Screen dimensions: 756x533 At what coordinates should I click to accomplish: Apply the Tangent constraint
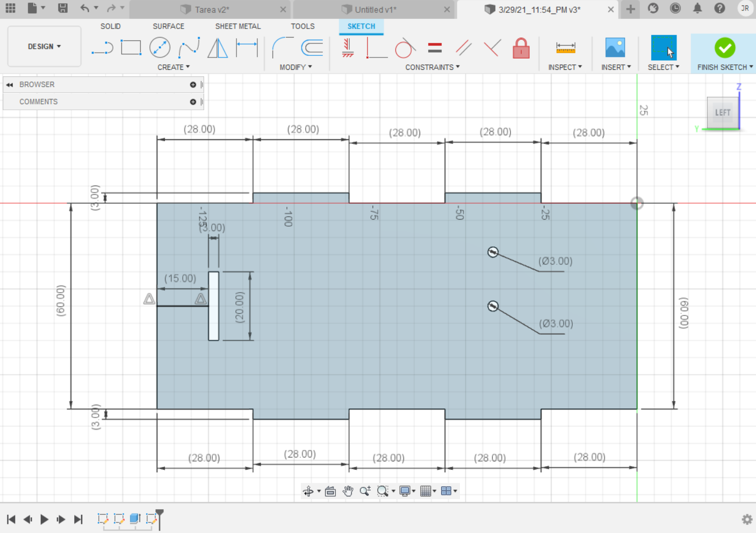click(x=405, y=48)
